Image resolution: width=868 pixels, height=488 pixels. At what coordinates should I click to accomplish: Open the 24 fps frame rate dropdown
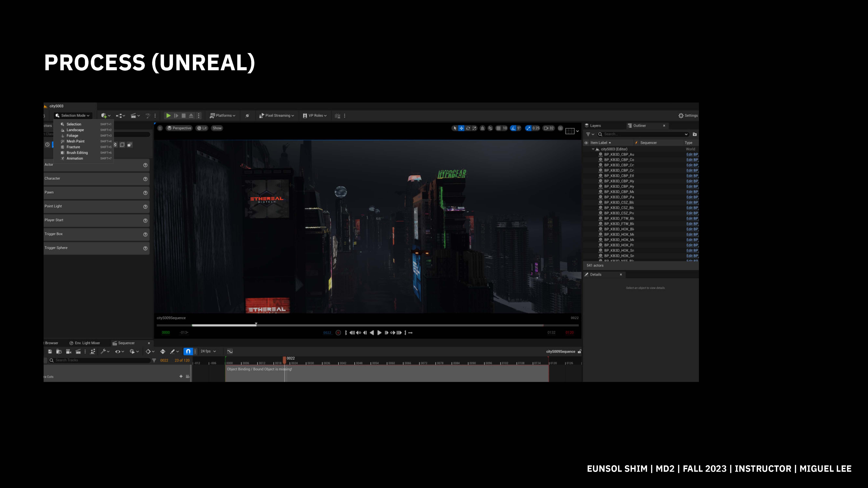208,351
